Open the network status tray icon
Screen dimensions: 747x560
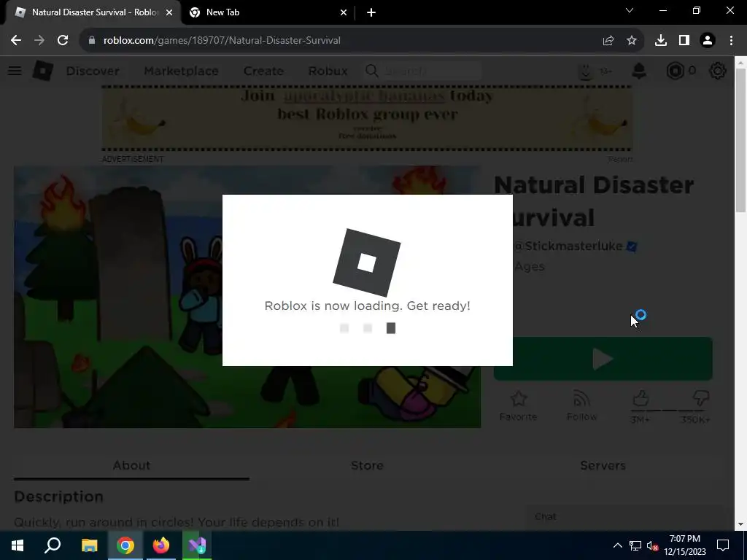click(635, 545)
